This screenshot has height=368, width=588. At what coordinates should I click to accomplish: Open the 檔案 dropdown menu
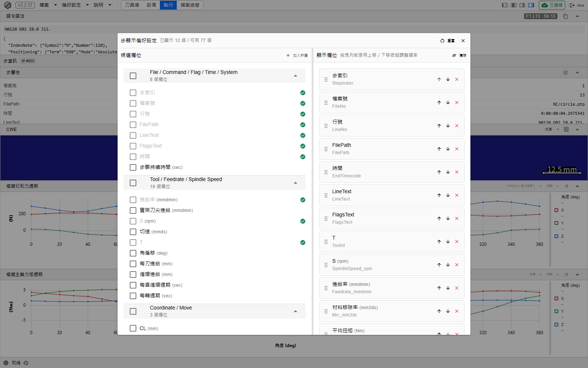[x=48, y=5]
